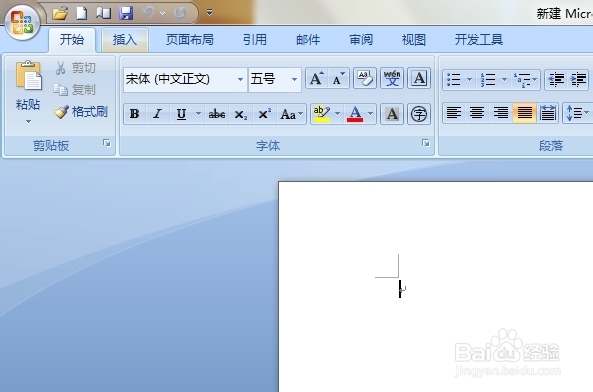
Task: Open numbering style dropdown arrow
Action: 504,79
